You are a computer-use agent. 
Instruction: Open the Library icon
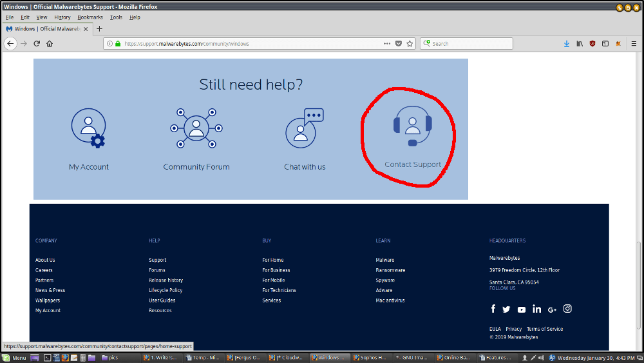click(580, 44)
